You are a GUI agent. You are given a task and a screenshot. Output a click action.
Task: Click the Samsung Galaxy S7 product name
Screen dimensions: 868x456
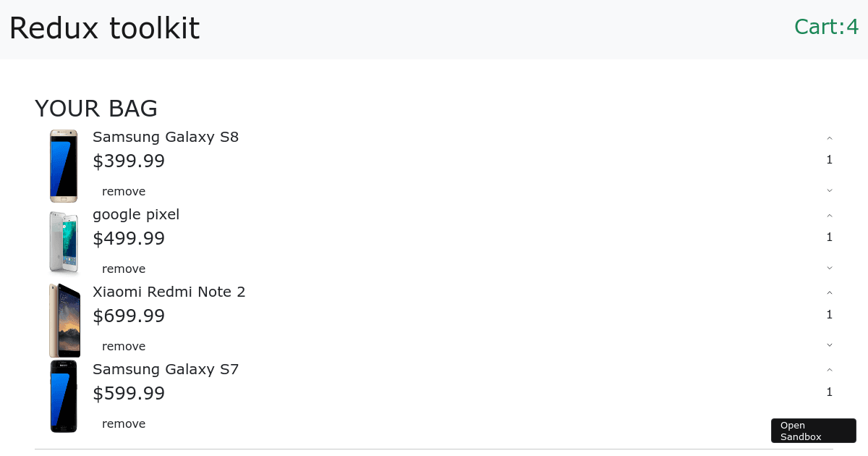point(166,369)
